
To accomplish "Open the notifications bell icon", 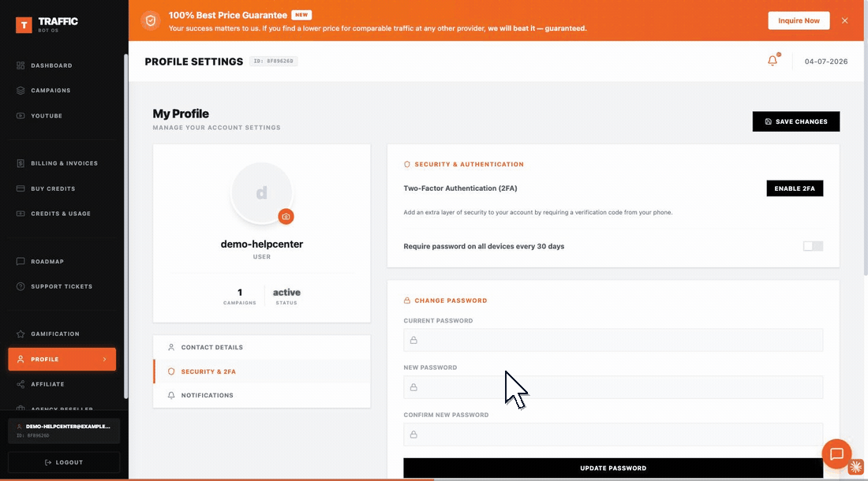I will tap(773, 61).
